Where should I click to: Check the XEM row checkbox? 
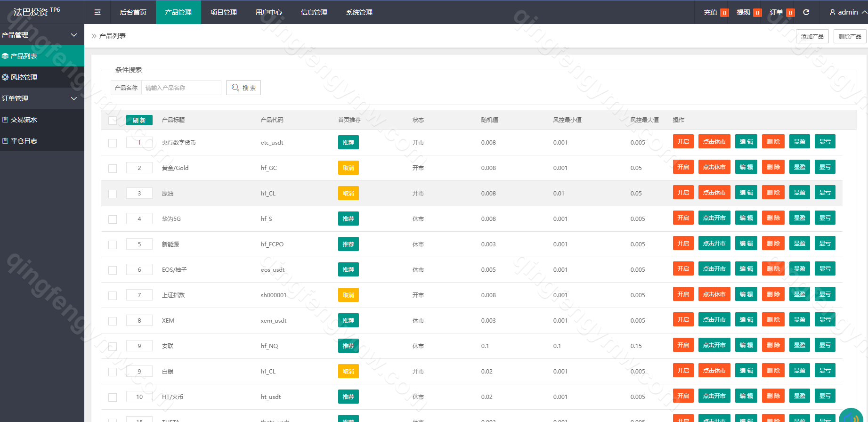click(x=113, y=321)
